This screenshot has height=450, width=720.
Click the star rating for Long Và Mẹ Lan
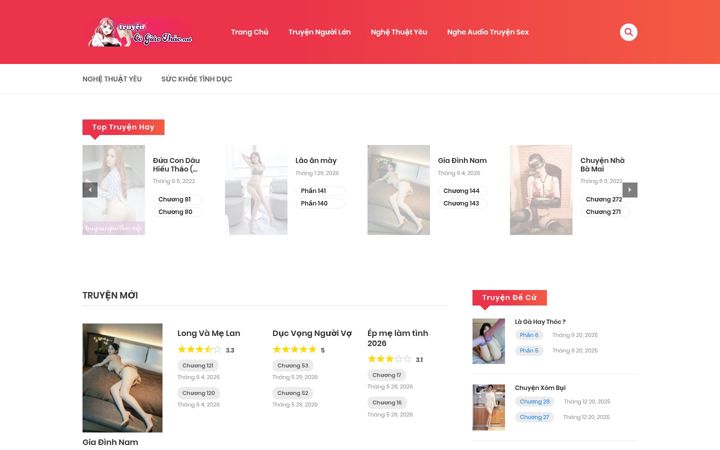click(199, 349)
